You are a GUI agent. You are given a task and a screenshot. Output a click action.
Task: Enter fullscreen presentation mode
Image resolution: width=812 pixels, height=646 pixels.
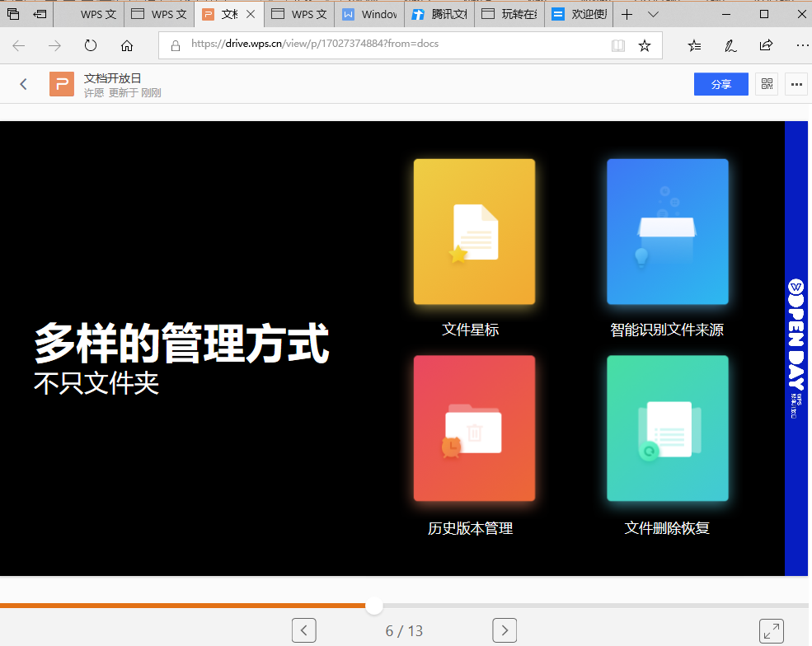point(771,631)
